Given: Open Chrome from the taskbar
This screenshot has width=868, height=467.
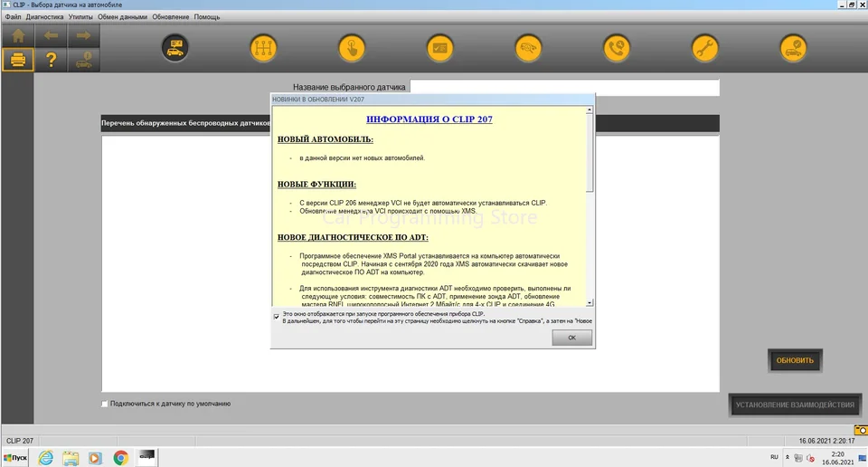Looking at the screenshot, I should point(120,458).
